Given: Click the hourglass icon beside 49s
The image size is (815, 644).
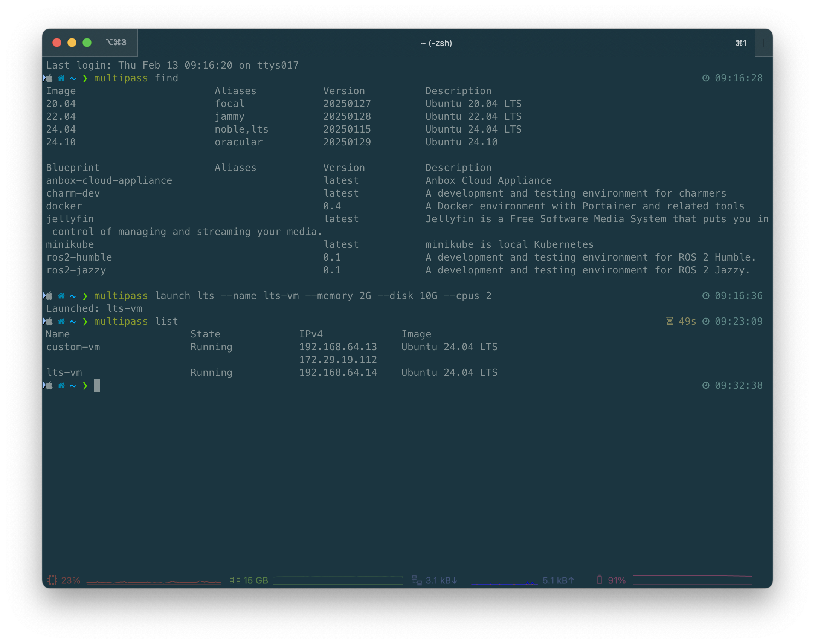Looking at the screenshot, I should pos(670,322).
